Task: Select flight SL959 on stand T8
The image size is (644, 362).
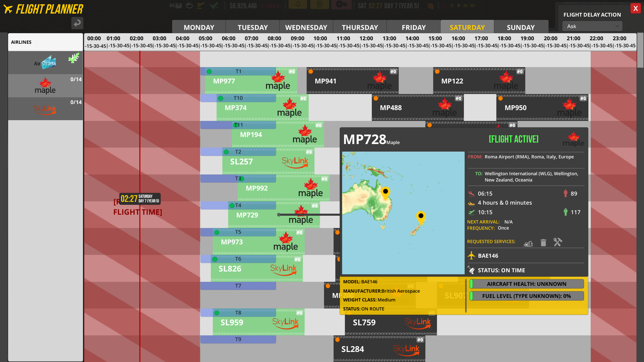Action: 259,322
